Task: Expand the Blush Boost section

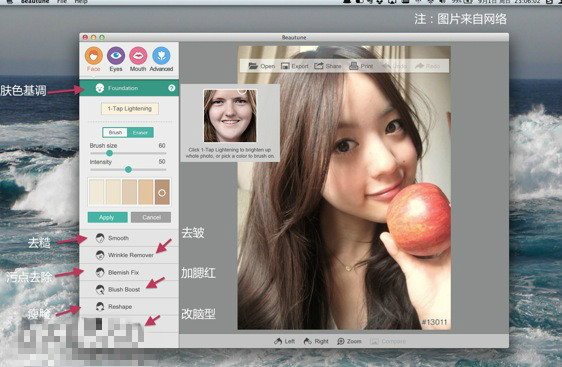Action: click(x=129, y=289)
